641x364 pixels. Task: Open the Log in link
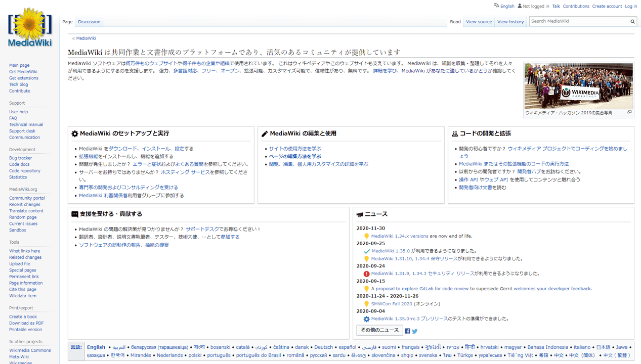[631, 6]
